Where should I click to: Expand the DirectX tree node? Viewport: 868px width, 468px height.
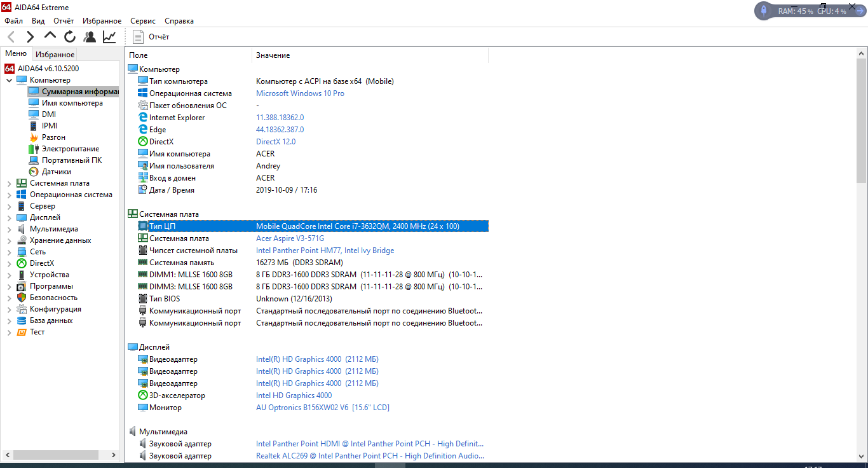point(9,263)
